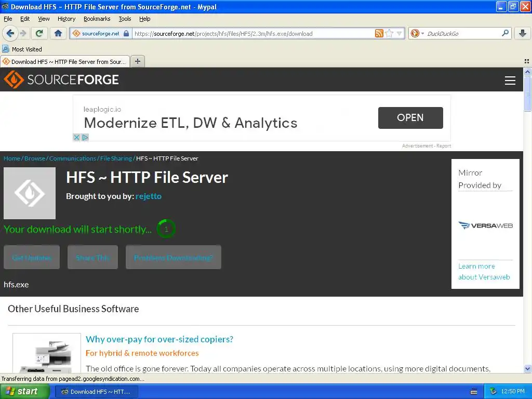Open the Home page with the house icon
This screenshot has width=532, height=399.
(58, 33)
